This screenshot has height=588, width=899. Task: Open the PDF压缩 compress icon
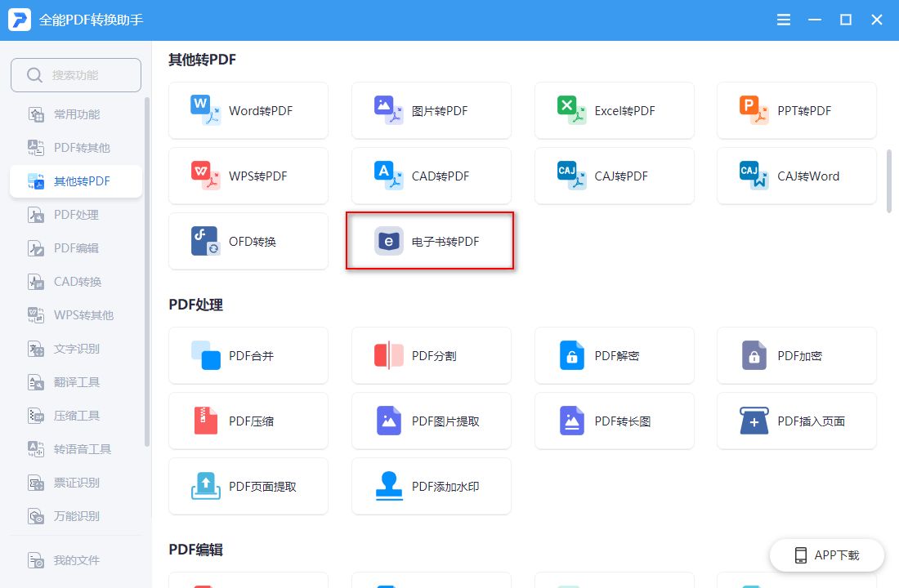tap(204, 421)
